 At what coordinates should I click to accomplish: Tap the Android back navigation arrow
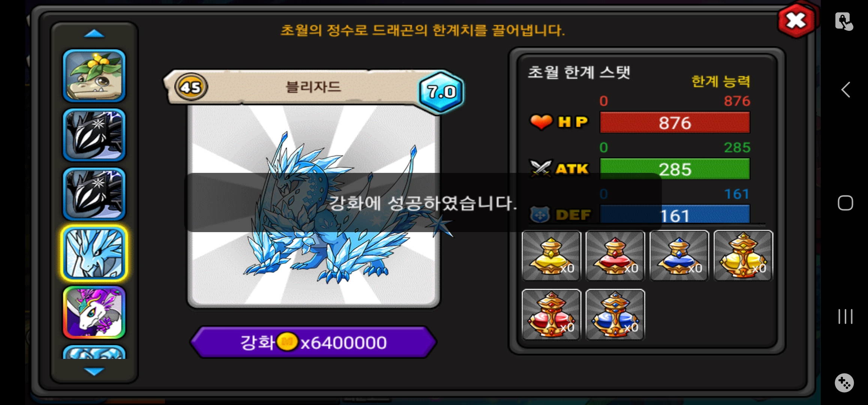pyautogui.click(x=845, y=90)
